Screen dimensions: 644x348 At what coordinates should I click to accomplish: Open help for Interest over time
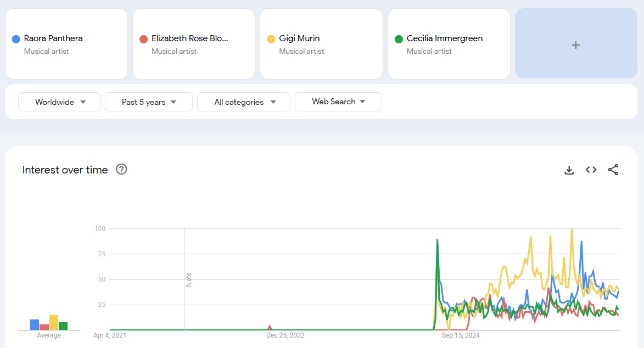pos(121,169)
